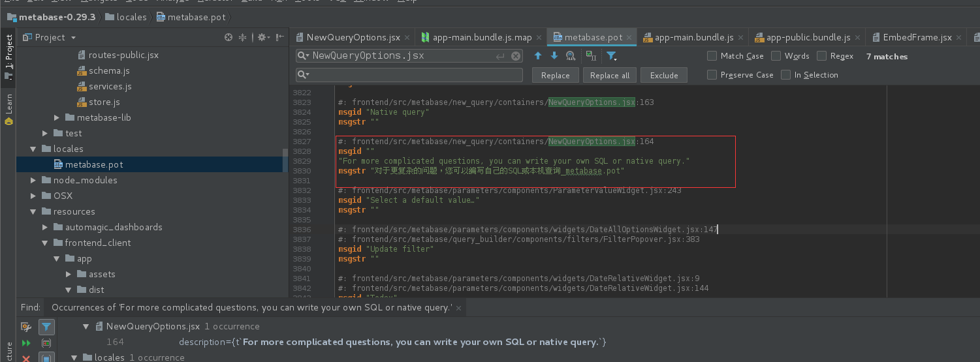Expand the OSX folder
This screenshot has width=980, height=362.
34,196
